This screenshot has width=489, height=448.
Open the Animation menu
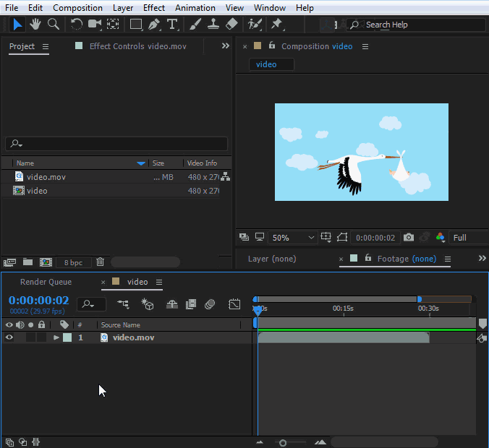click(x=195, y=8)
